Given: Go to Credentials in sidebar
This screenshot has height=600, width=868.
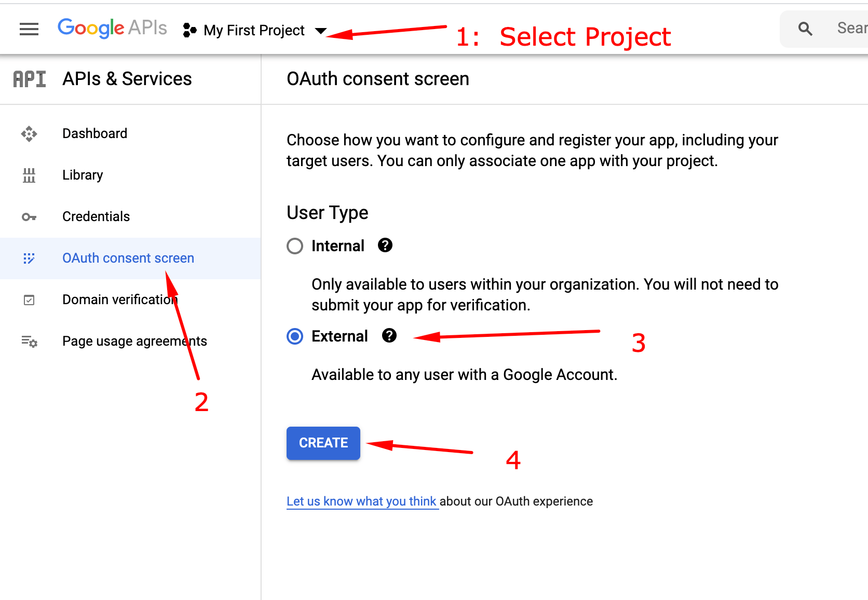Looking at the screenshot, I should (x=96, y=217).
